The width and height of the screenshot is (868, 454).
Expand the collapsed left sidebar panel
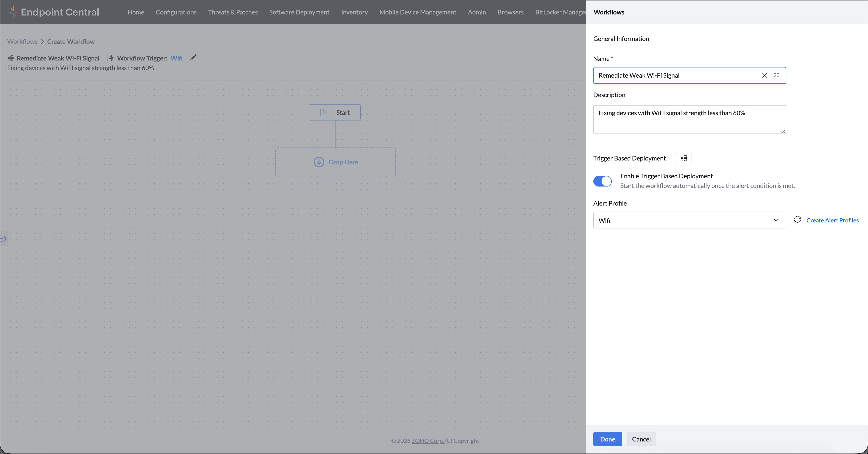[3, 239]
